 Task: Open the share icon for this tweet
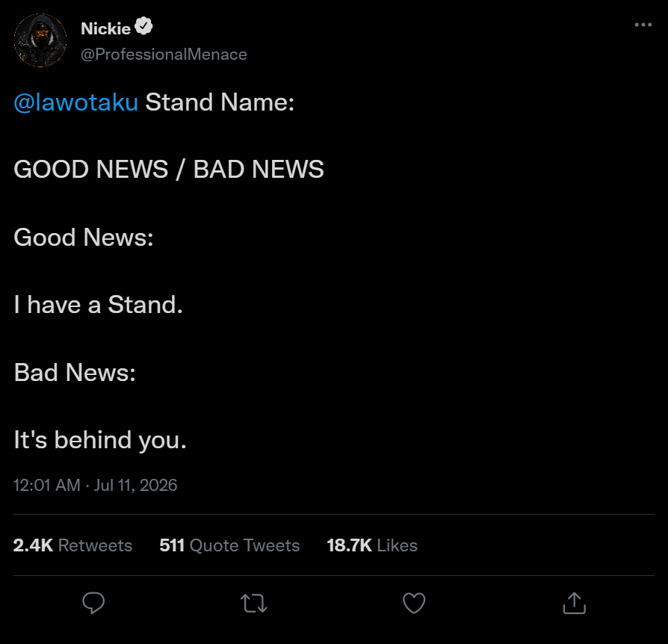point(575,603)
